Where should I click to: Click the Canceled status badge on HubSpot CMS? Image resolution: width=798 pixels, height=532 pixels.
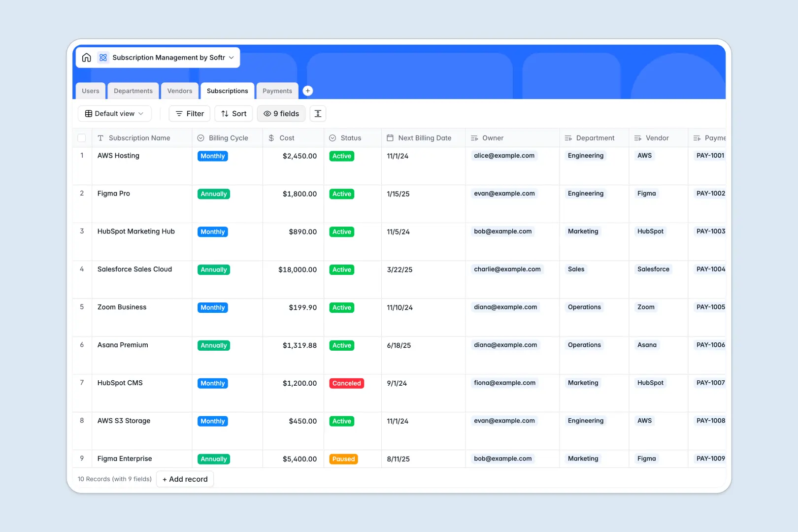click(346, 383)
